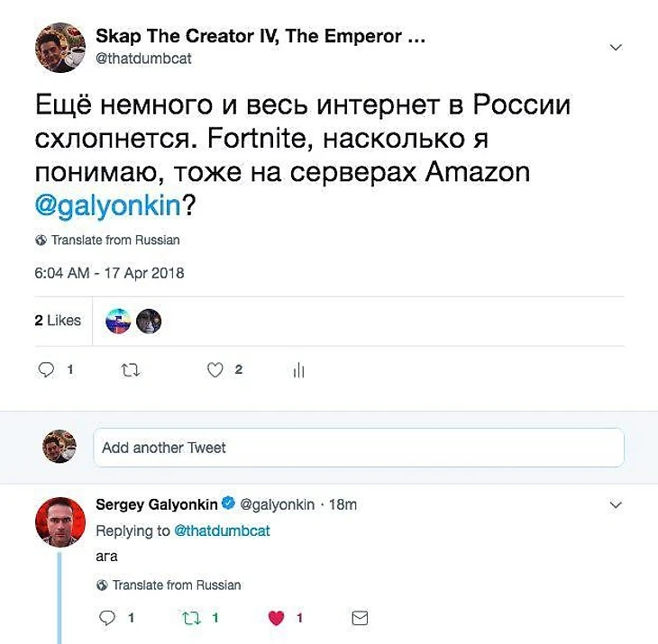Open Sergey Galyonkin's red profile avatar
The width and height of the screenshot is (658, 644).
click(60, 522)
